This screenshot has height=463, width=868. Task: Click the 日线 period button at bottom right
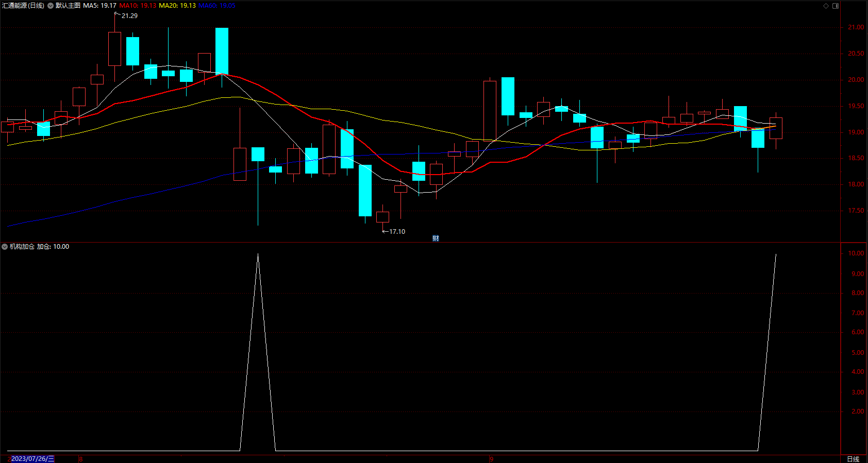coord(853,459)
